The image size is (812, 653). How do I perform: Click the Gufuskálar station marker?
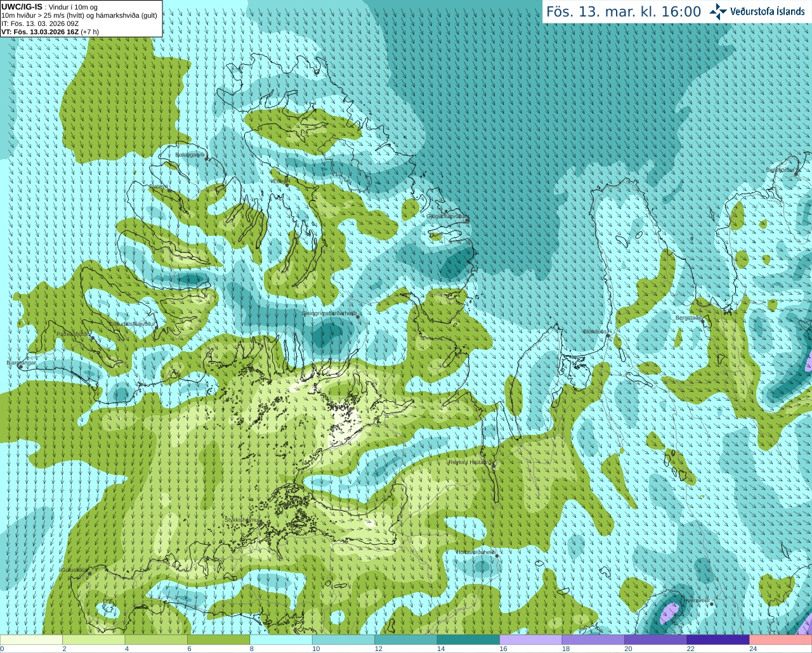(x=89, y=573)
